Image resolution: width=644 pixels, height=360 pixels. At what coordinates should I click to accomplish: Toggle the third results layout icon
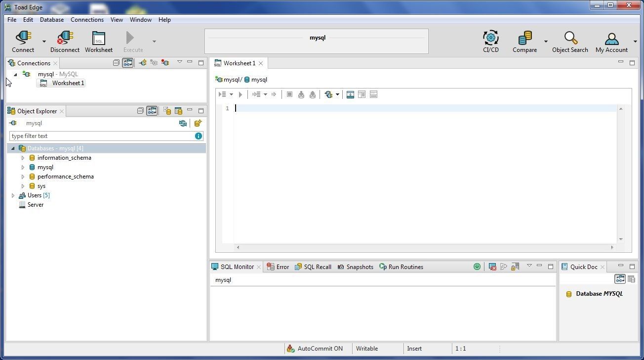(x=373, y=94)
